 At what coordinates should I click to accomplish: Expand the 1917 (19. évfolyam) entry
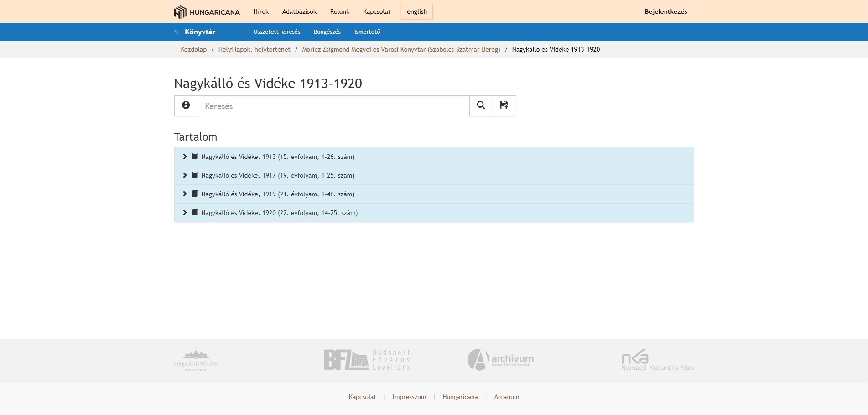[x=185, y=175]
